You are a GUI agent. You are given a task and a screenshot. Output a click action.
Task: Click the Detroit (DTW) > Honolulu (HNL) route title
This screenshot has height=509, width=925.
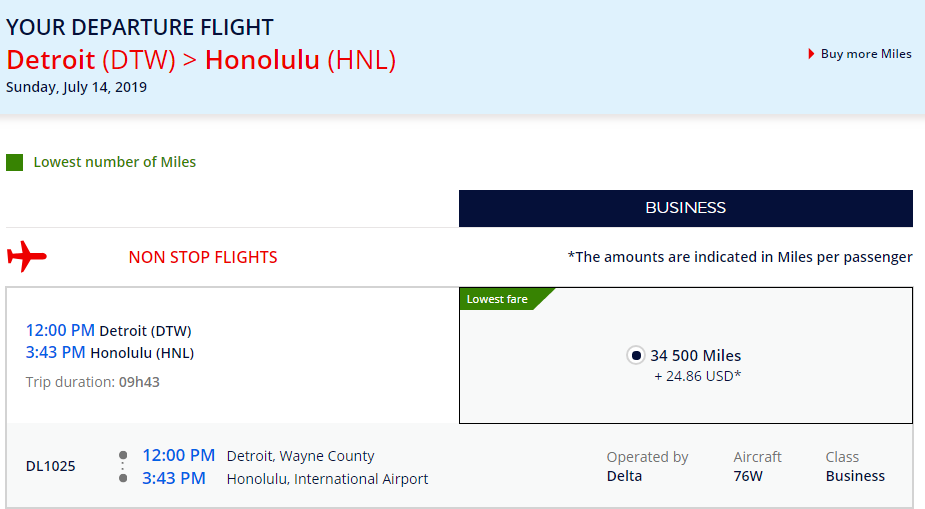click(201, 60)
